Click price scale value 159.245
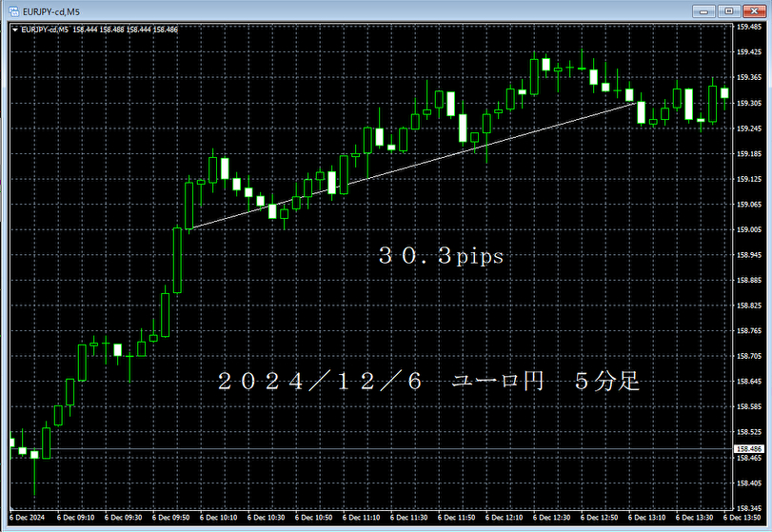 click(x=749, y=128)
